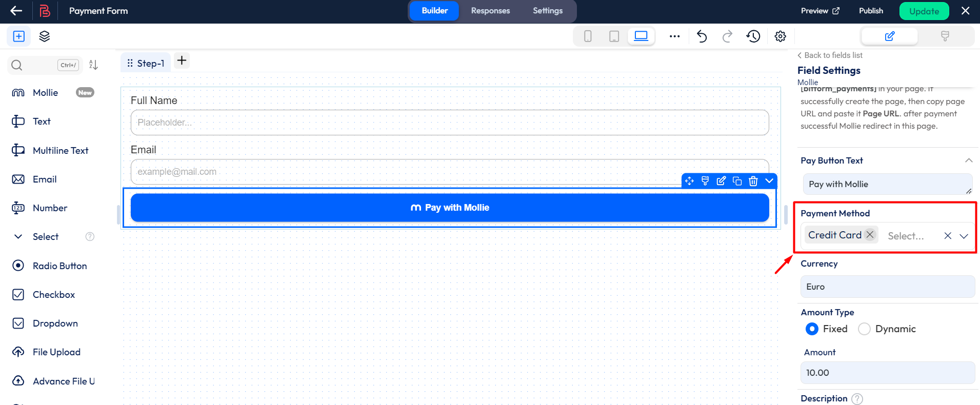
Task: Select the Dynamic amount type
Action: (x=864, y=329)
